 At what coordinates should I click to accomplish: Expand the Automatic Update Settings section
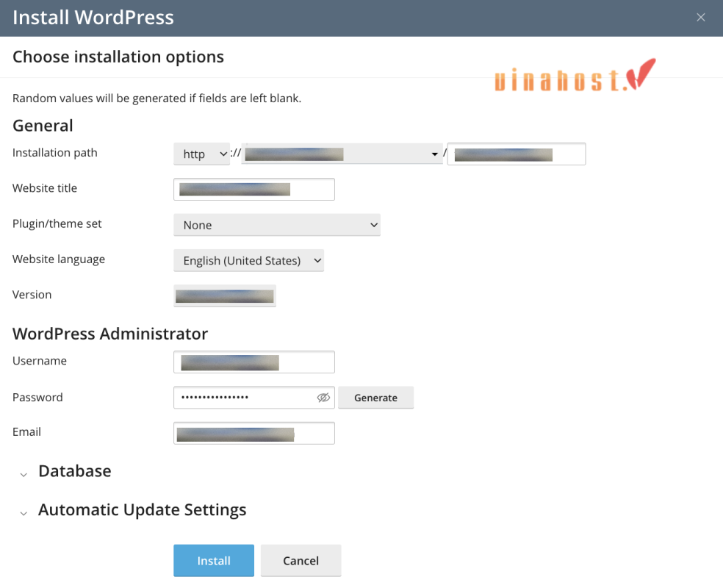[133, 510]
